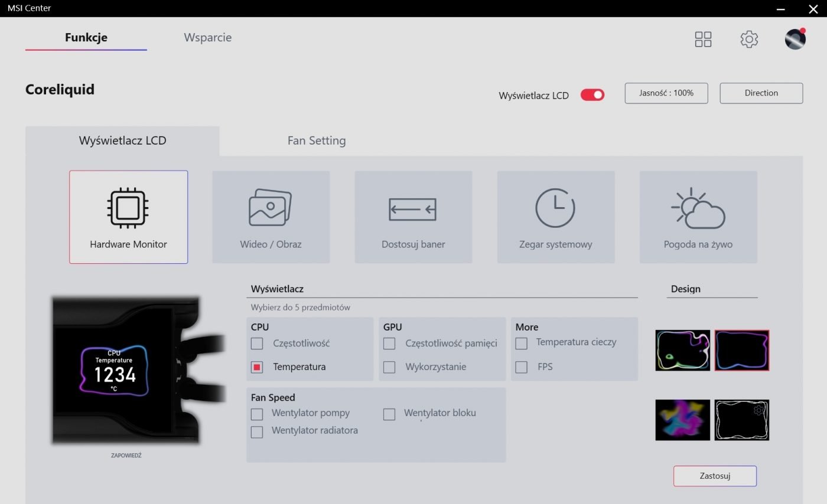Image resolution: width=827 pixels, height=504 pixels.
Task: Click the Wybierz do 5 przedmiotów text
Action: [x=300, y=307]
